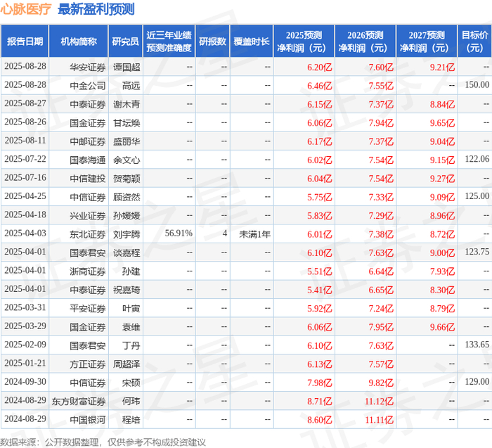Click the 东方财富证券 institution cell

coord(79,401)
